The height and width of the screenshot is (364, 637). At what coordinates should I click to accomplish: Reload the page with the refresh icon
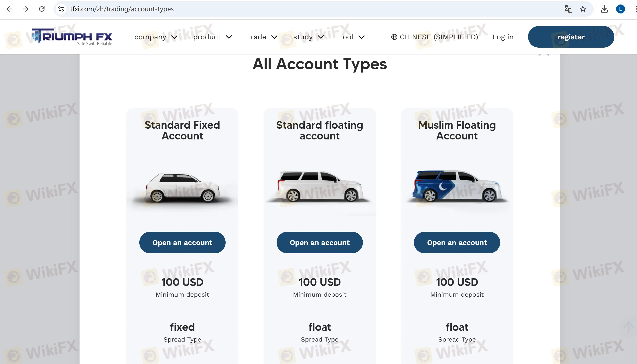point(42,9)
